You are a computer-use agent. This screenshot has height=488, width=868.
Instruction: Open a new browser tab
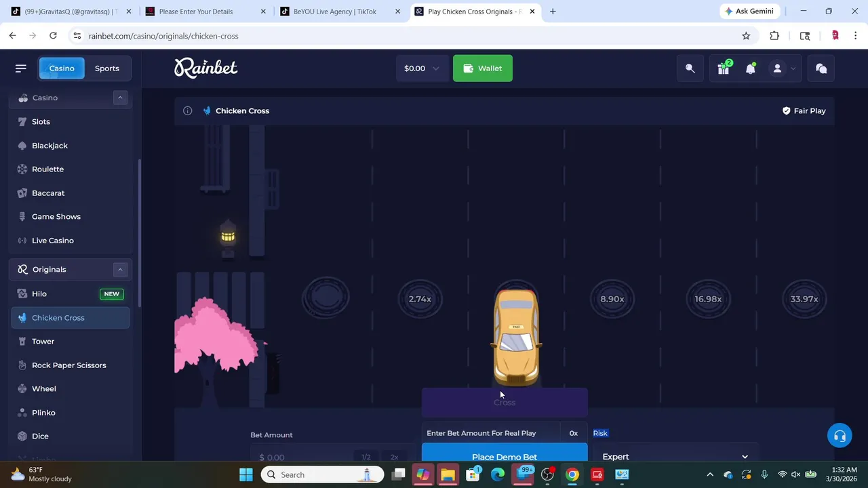(553, 12)
